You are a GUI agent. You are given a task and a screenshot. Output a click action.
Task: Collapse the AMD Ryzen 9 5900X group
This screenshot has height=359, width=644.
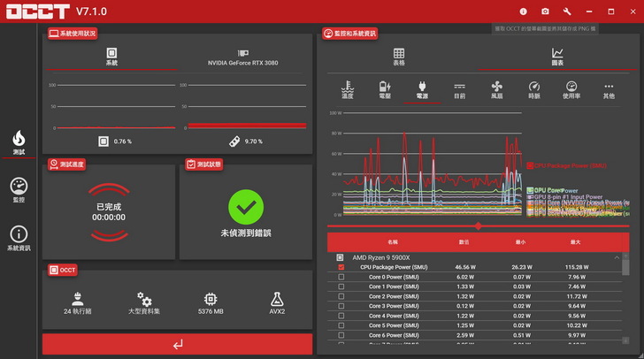click(617, 257)
